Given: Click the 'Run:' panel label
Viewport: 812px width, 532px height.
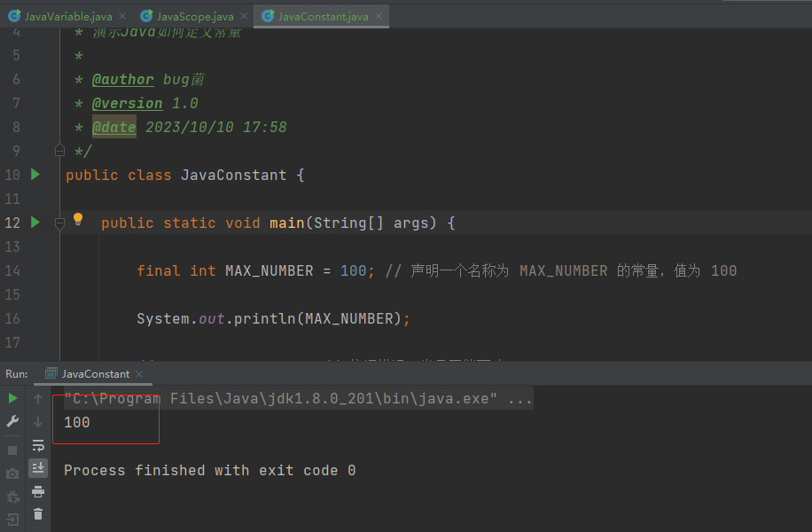Looking at the screenshot, I should pos(17,374).
